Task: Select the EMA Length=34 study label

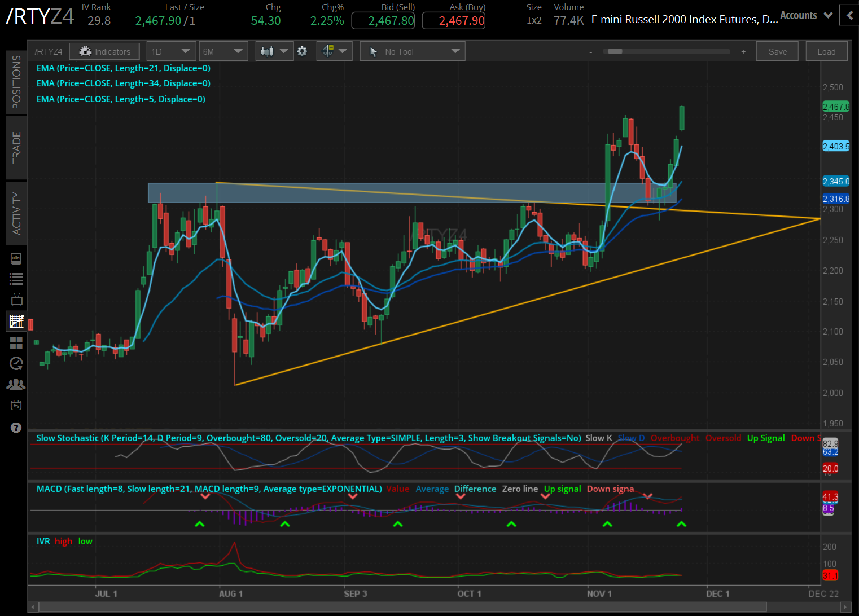Action: pyautogui.click(x=124, y=83)
